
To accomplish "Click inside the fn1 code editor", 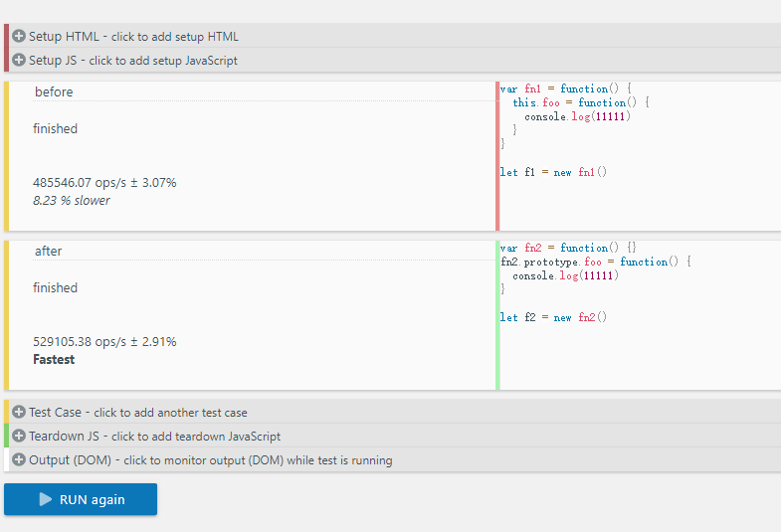I will point(640,156).
